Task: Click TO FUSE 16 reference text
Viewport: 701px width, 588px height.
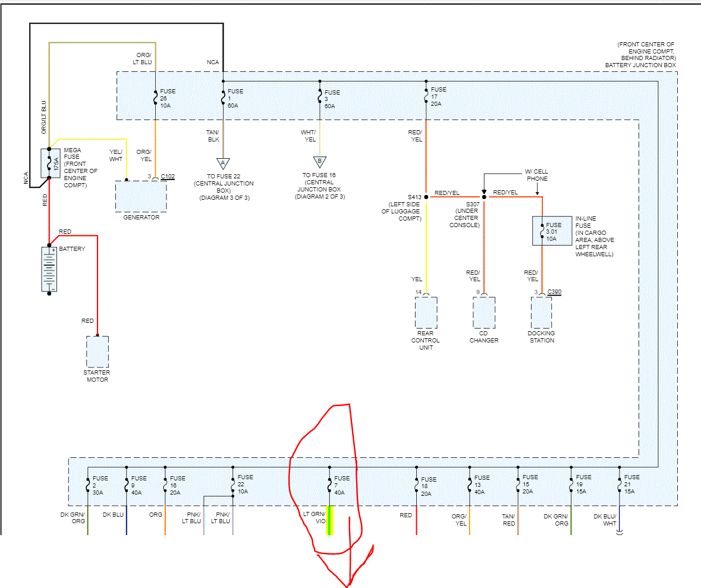Action: coord(320,186)
